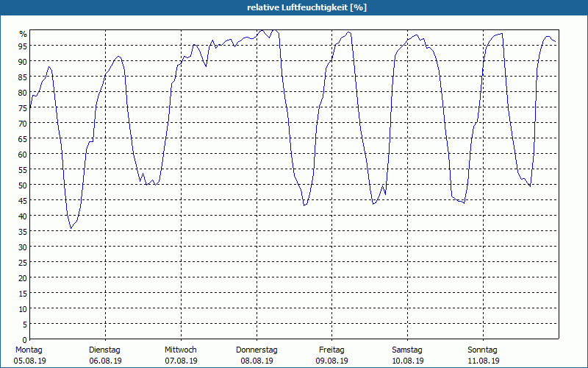Select the '11.08.19' date label
The width and height of the screenshot is (588, 368).
click(484, 361)
